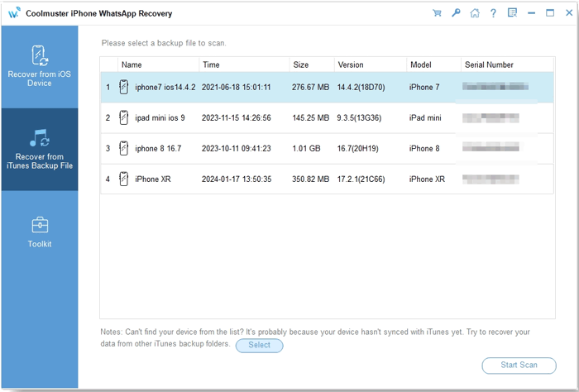Click row number 1 in the backup list
579x392 pixels.
(108, 87)
